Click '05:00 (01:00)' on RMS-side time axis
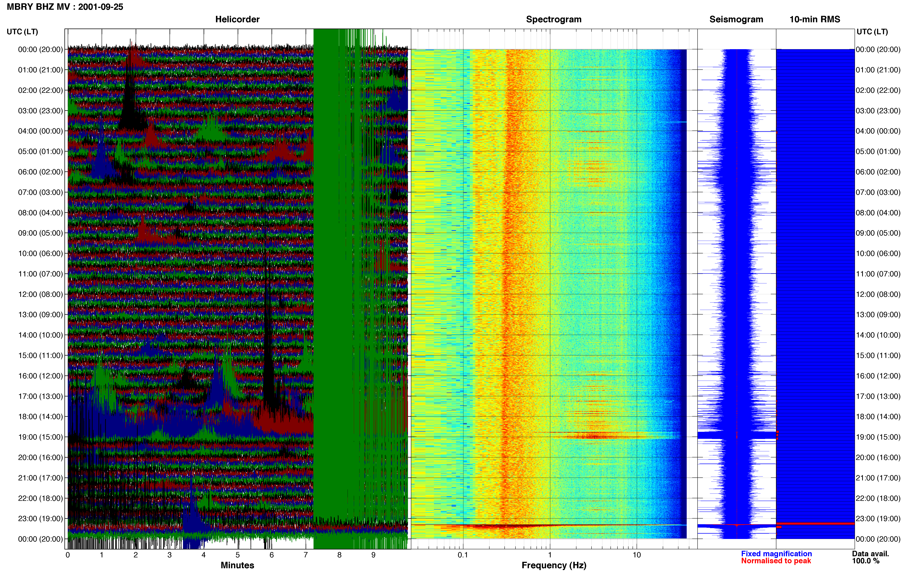This screenshot has width=924, height=578. tap(878, 152)
